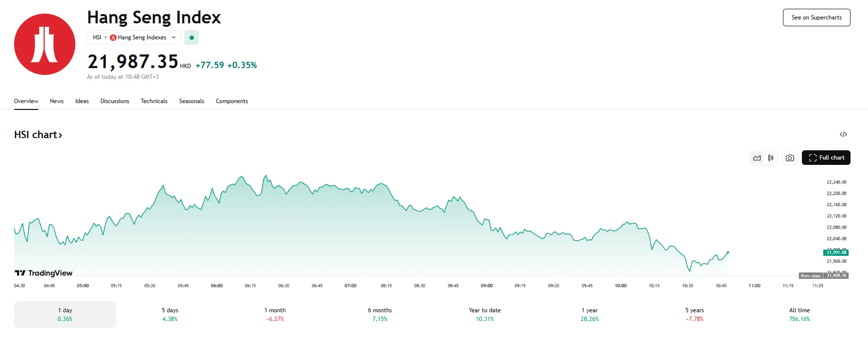The image size is (868, 339).
Task: Select the Year to date range
Action: 485,314
